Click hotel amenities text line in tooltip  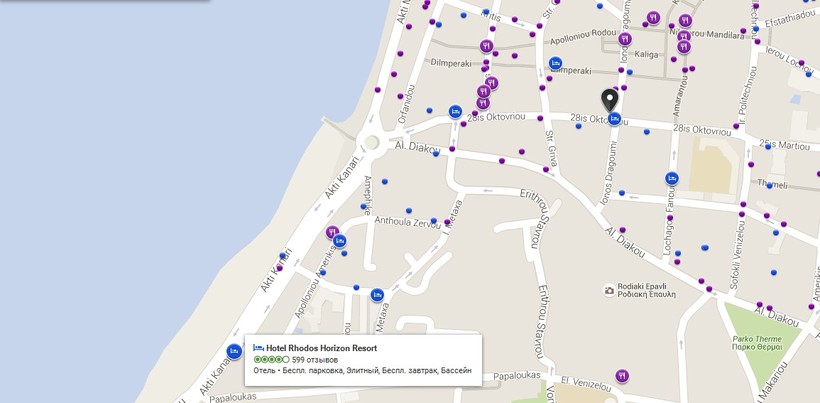coord(362,371)
